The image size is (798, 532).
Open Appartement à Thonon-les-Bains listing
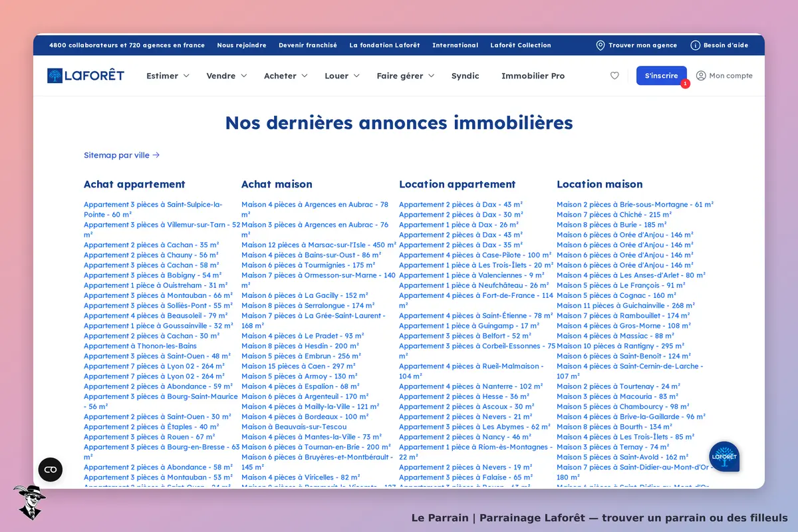[x=140, y=346]
